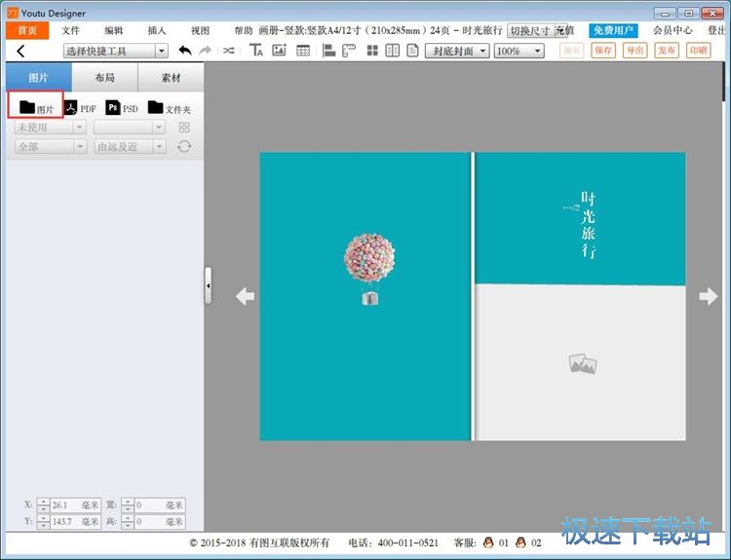Click the 保存 button
The width and height of the screenshot is (731, 560).
coord(603,51)
